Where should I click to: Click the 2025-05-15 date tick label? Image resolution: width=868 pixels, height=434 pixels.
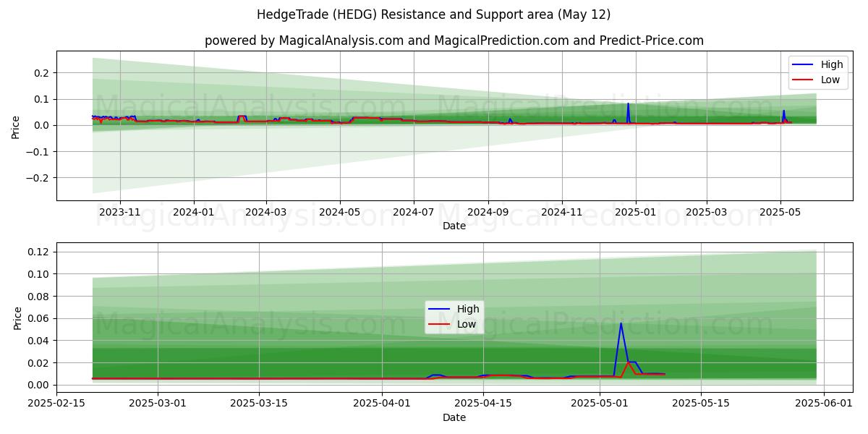[x=701, y=404]
